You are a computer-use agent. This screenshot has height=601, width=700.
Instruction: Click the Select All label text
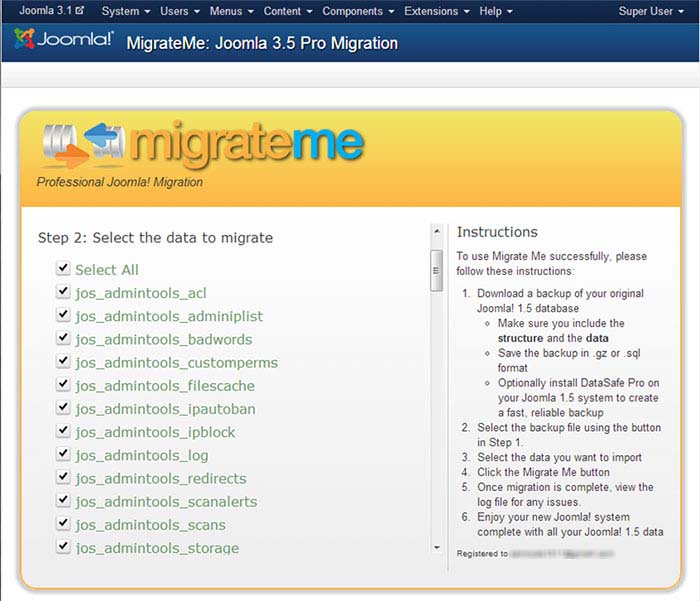107,270
